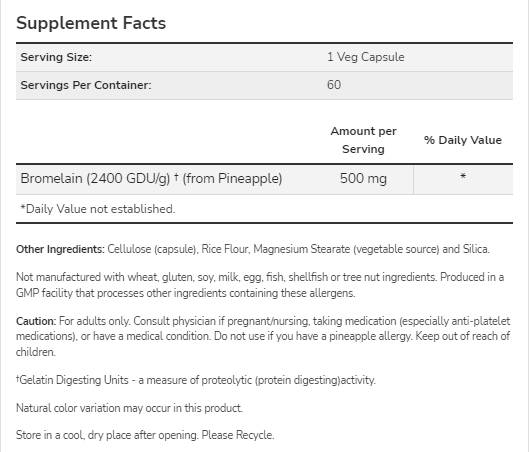Click the servings count 60
This screenshot has height=452, width=529.
click(334, 85)
